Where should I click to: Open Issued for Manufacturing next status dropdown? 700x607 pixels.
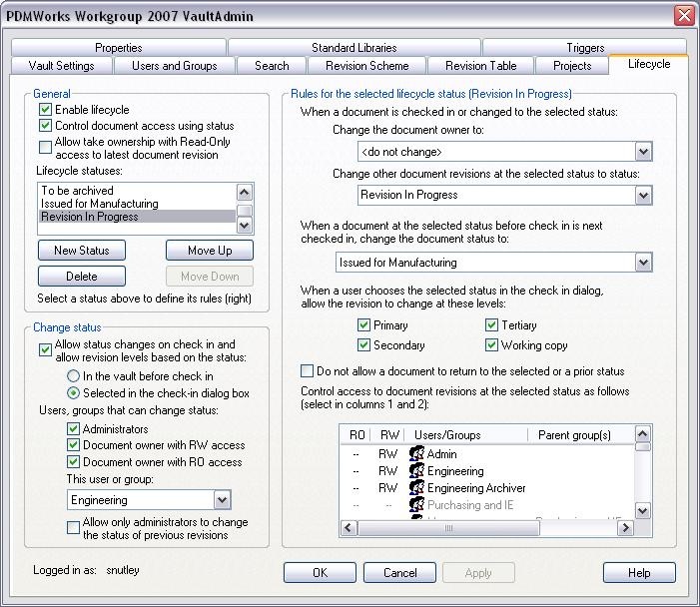pyautogui.click(x=643, y=263)
